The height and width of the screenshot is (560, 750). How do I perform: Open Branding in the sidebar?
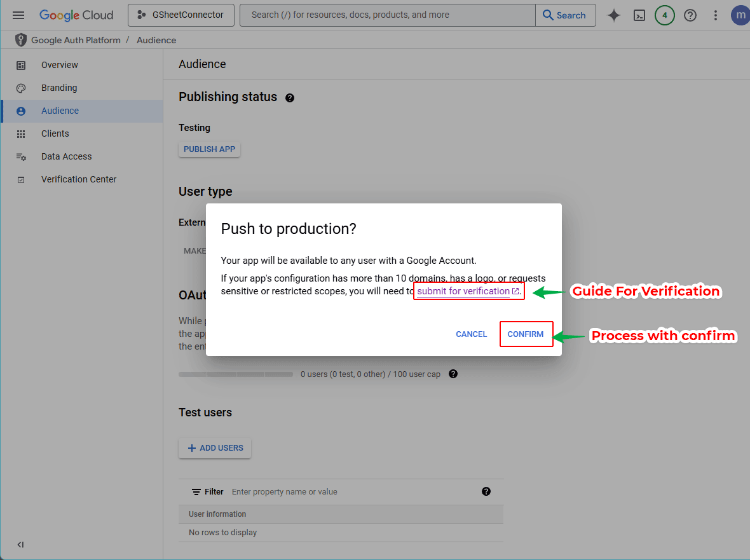point(81,88)
